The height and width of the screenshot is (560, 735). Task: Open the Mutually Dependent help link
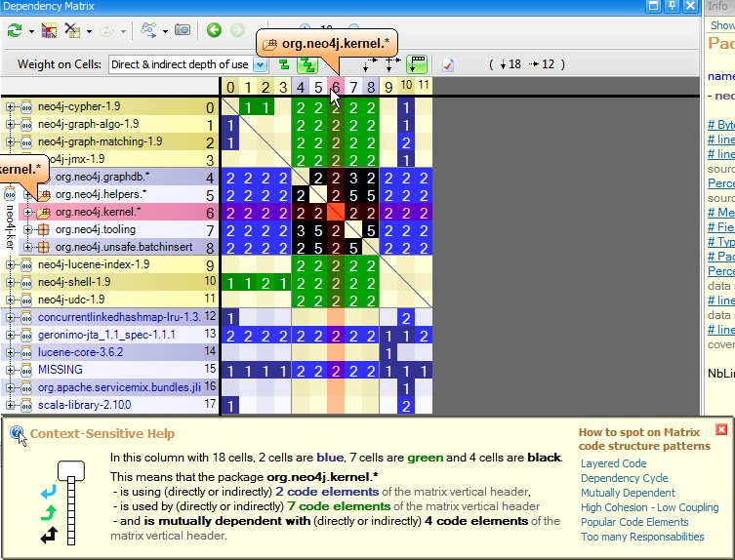pos(628,493)
